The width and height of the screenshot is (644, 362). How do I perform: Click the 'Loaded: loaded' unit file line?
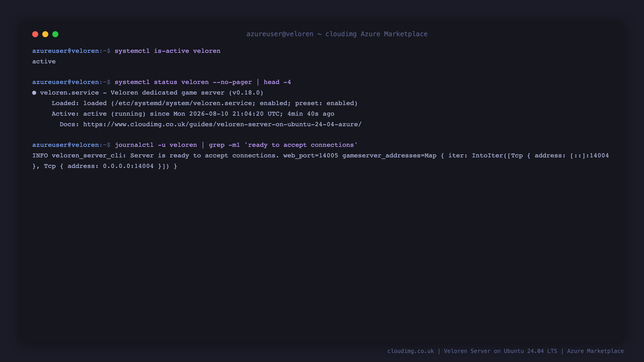point(204,103)
